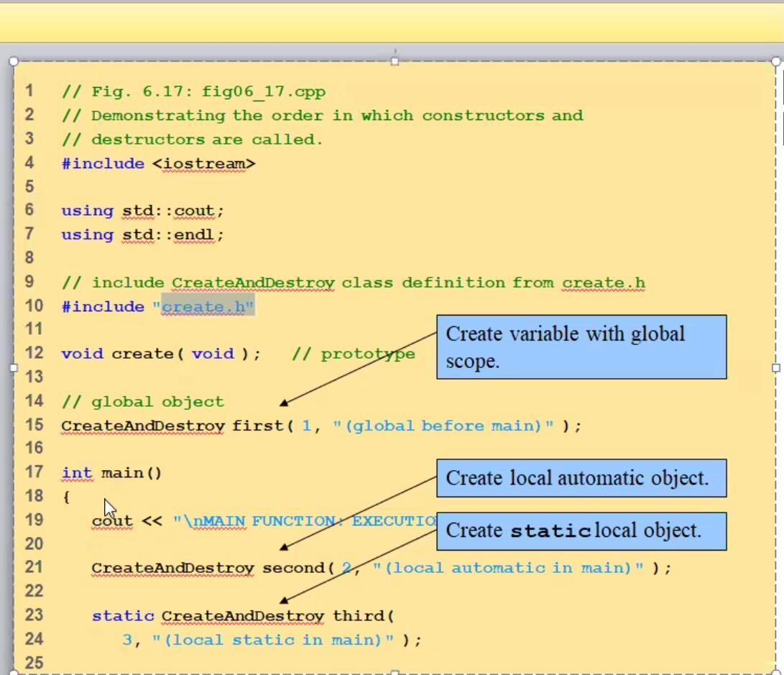Select the highlighted "create.h" text on line 10
784x675 pixels.
click(205, 306)
